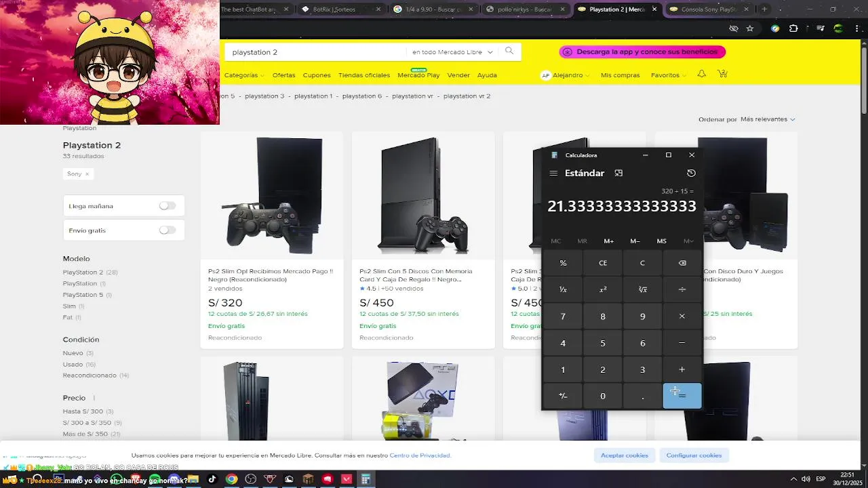868x488 pixels.
Task: Show hidden system tray icons chevron
Action: 793,479
